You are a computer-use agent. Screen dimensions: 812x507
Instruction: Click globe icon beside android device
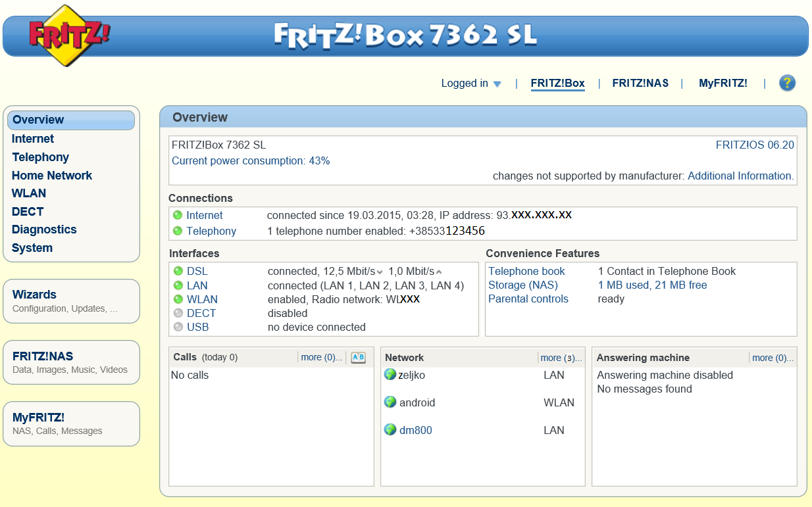click(390, 402)
